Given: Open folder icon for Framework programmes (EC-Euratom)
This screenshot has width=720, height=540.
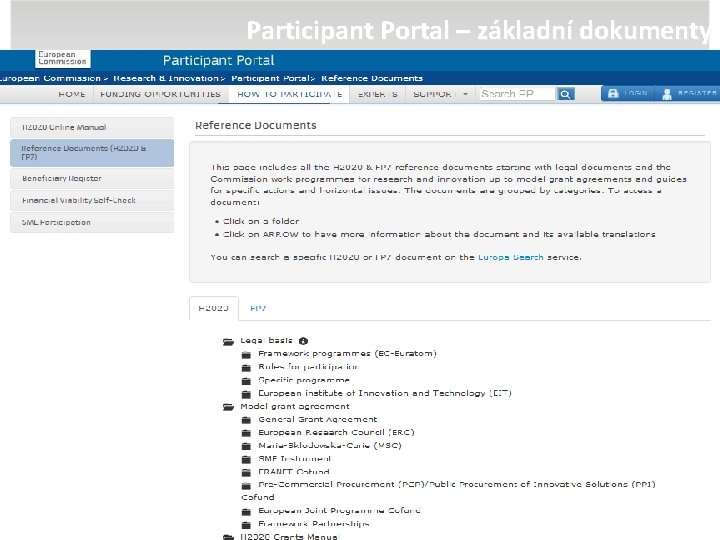Looking at the screenshot, I should (x=246, y=354).
